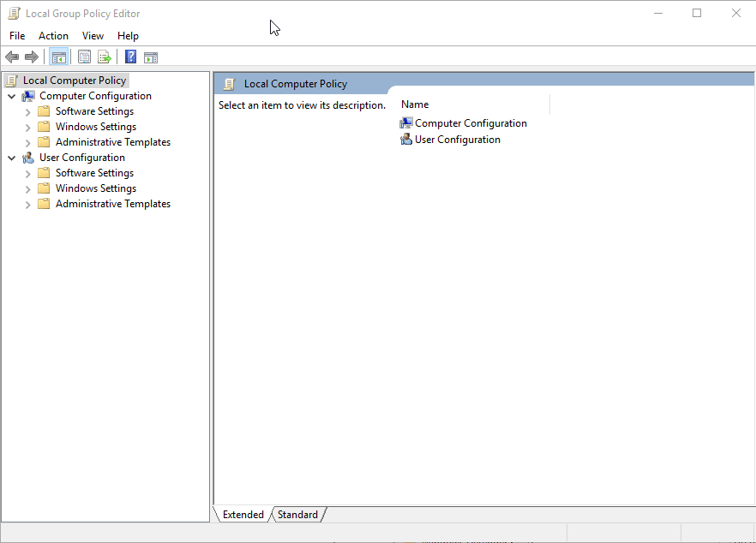Click Computer Configuration icon in right pane list
This screenshot has width=756, height=543.
406,123
